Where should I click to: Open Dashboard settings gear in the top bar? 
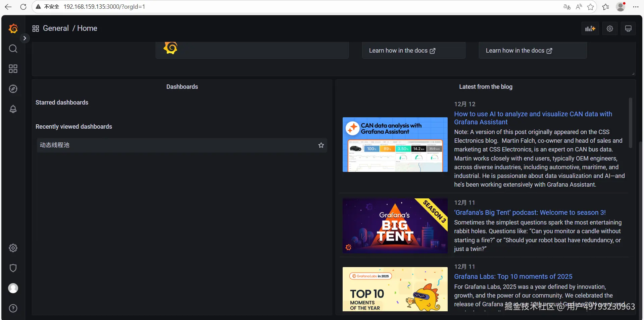tap(610, 28)
